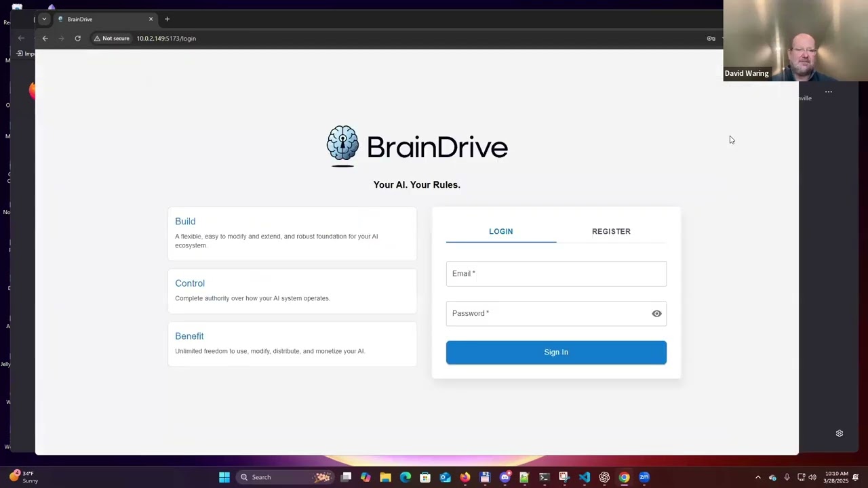Switch to the REGISTER tab
The height and width of the screenshot is (488, 868).
pyautogui.click(x=611, y=232)
